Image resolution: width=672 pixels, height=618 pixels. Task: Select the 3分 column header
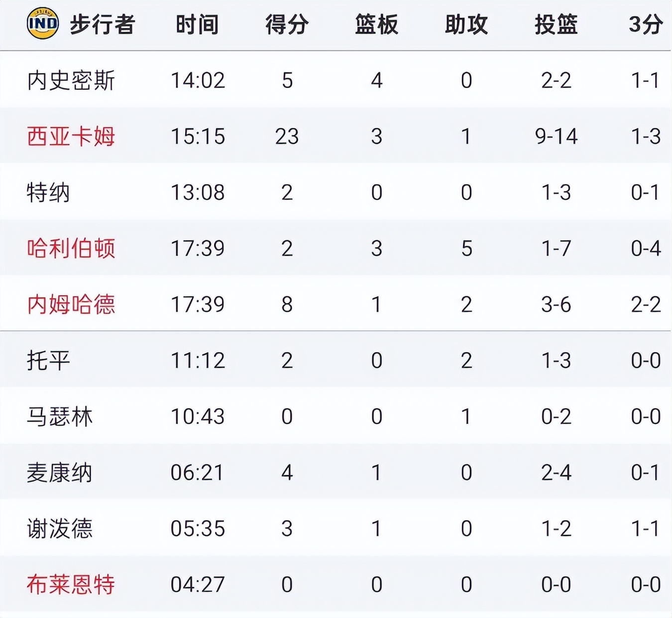[646, 24]
